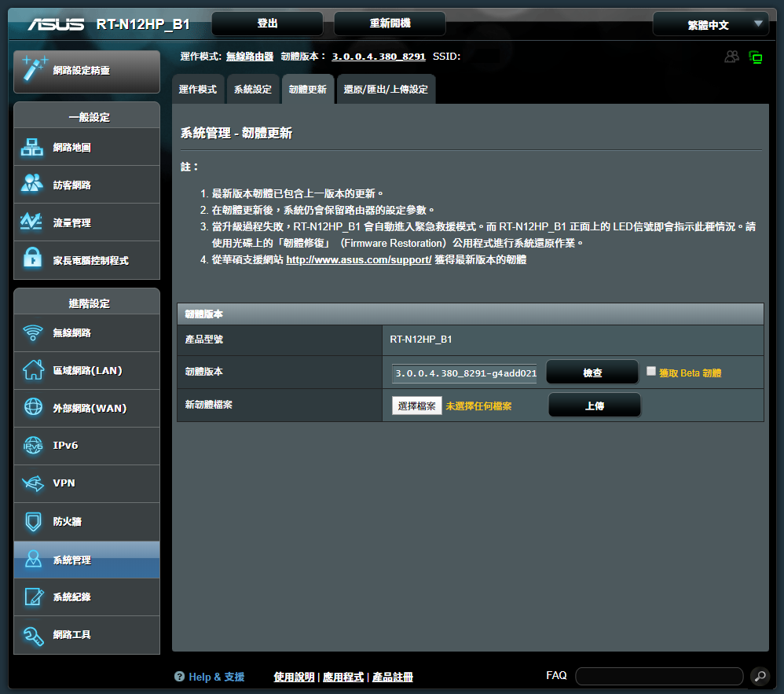784x694 pixels.
Task: Open the 應用程式 utility link
Action: point(343,677)
